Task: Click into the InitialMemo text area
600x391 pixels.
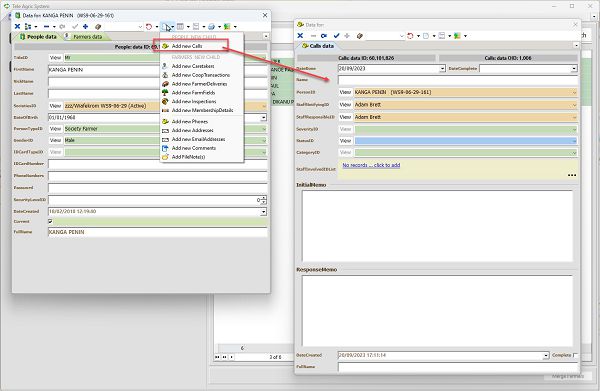Action: click(437, 226)
